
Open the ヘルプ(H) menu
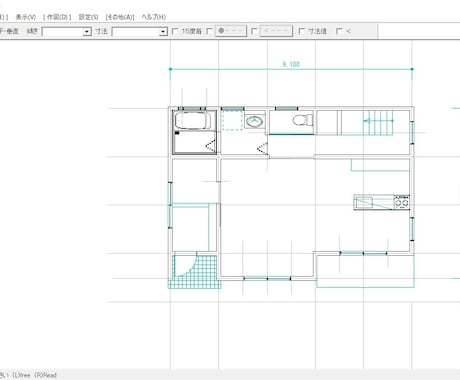point(153,17)
